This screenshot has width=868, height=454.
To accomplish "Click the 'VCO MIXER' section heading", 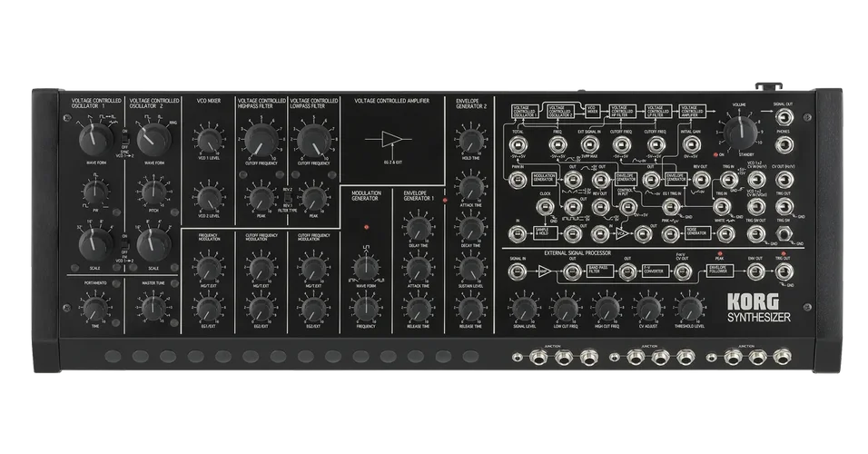I will (209, 101).
